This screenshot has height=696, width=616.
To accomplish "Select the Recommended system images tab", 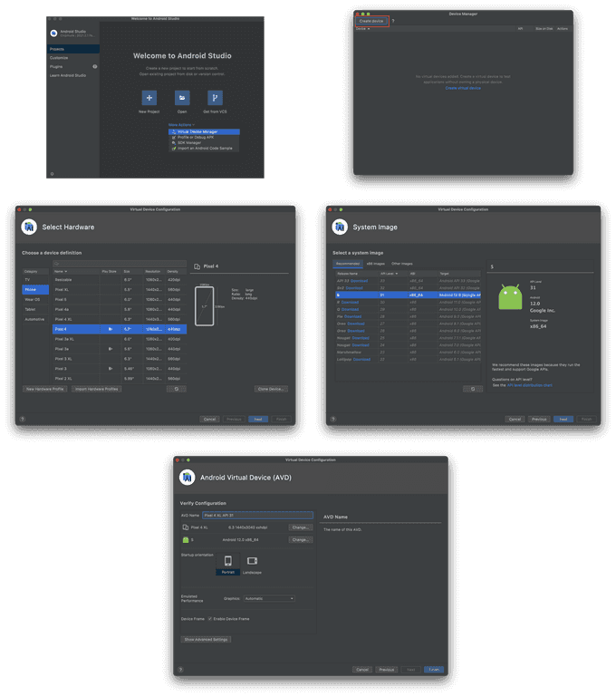I will click(x=348, y=264).
